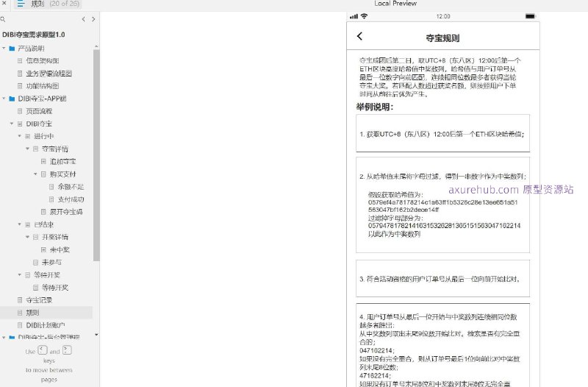Click page icon beside 信息架构图
Screen dimensions: 588x387
pos(20,61)
